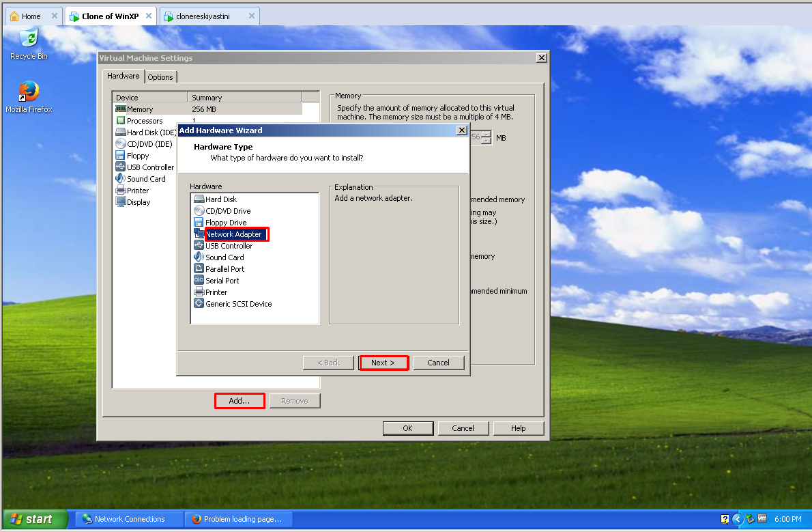This screenshot has width=812, height=532.
Task: Expand hidden tray icons arrow
Action: click(x=738, y=519)
